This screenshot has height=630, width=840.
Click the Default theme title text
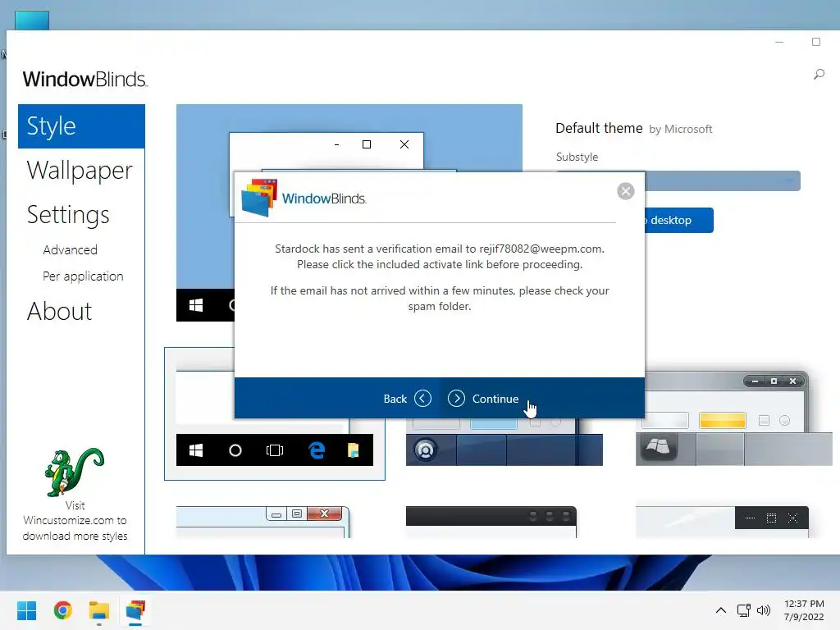pos(599,128)
